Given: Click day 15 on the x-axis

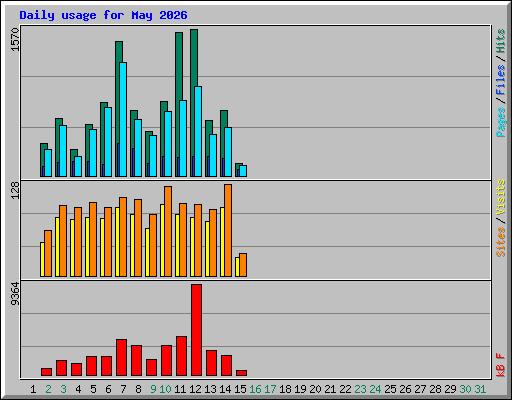Looking at the screenshot, I should (240, 389).
